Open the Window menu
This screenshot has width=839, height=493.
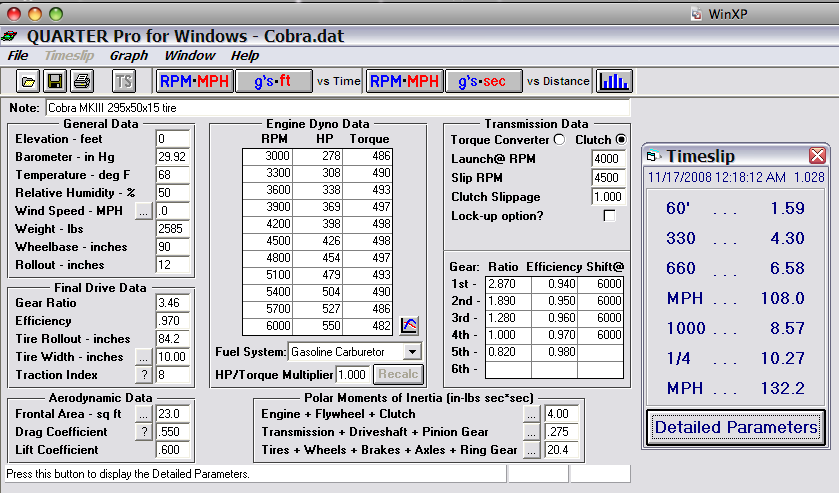[x=189, y=56]
